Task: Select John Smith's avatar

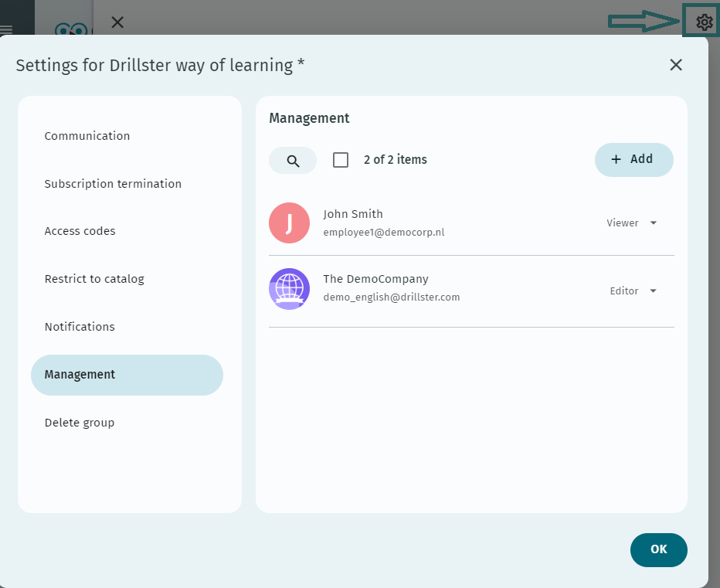Action: click(x=289, y=223)
